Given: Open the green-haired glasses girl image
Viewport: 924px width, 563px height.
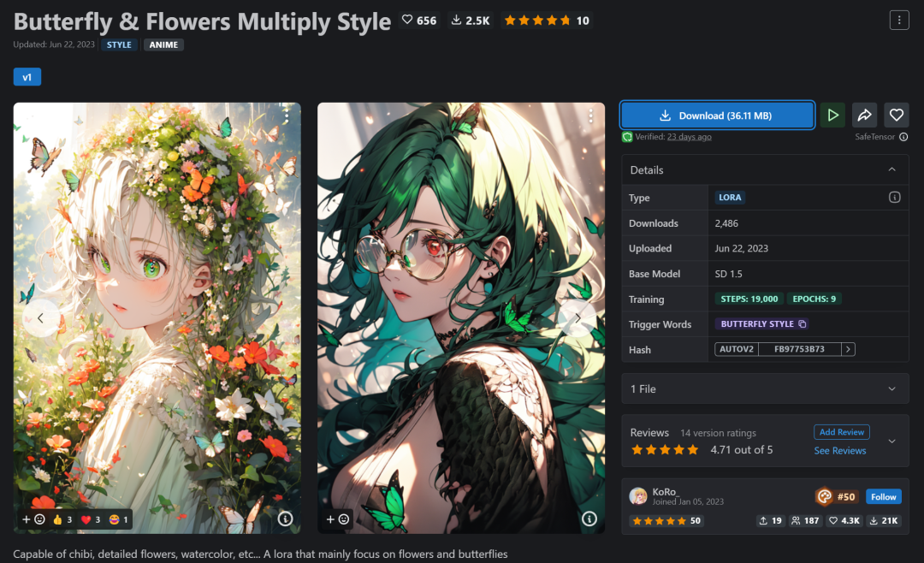Looking at the screenshot, I should [461, 318].
